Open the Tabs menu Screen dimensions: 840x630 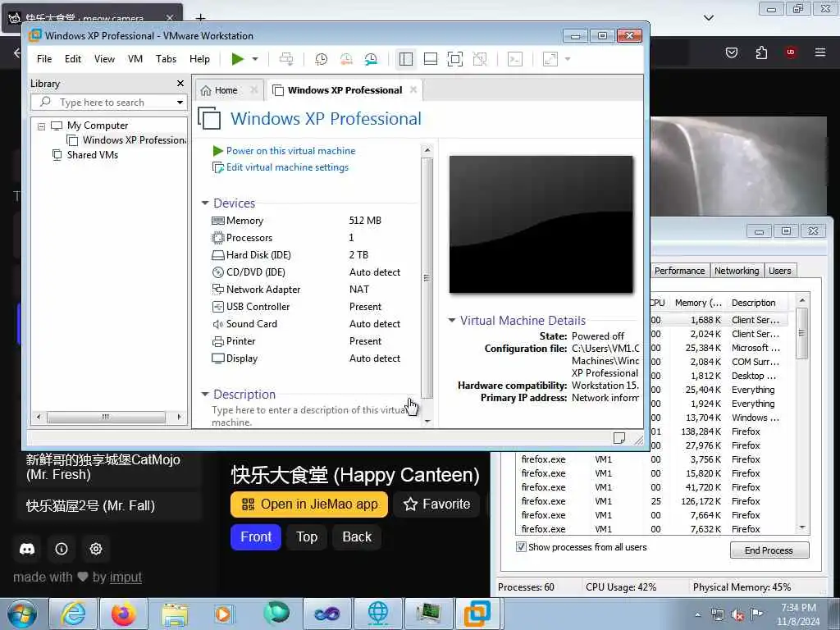(x=166, y=59)
